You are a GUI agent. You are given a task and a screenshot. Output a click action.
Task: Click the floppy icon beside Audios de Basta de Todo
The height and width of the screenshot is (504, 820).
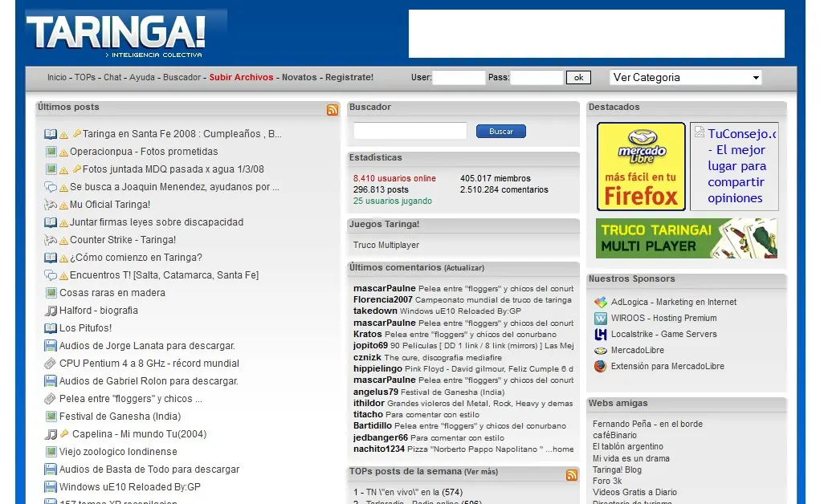click(51, 469)
